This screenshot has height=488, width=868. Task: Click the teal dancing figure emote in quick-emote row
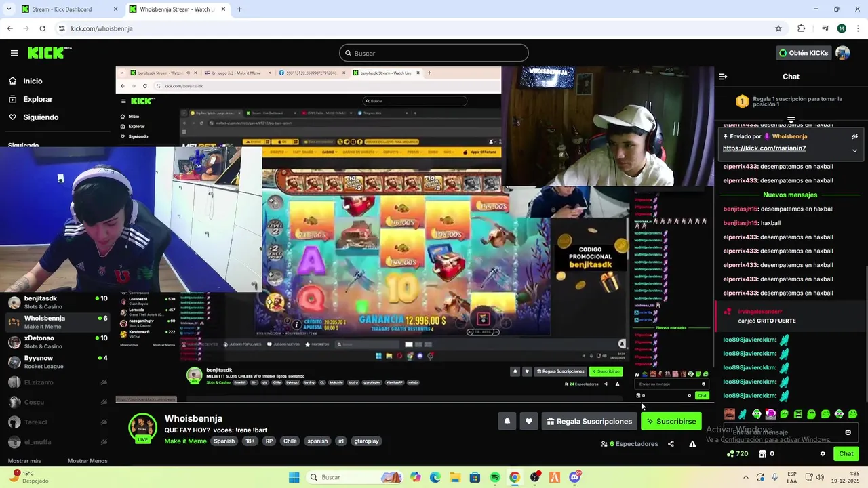point(743,414)
